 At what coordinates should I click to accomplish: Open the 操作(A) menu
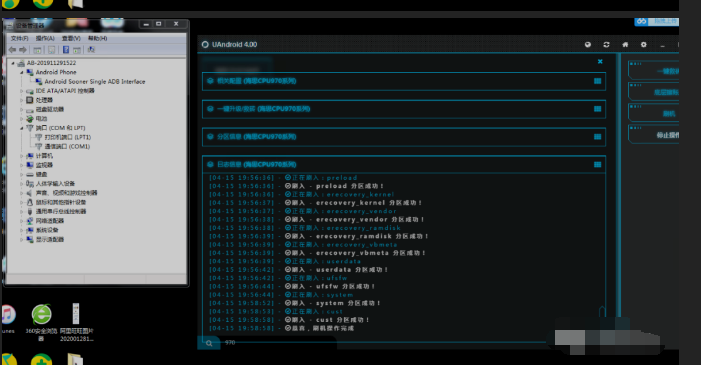45,38
